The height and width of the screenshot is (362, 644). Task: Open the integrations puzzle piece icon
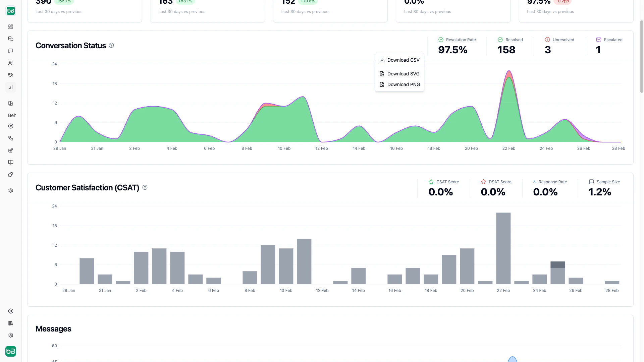click(11, 174)
